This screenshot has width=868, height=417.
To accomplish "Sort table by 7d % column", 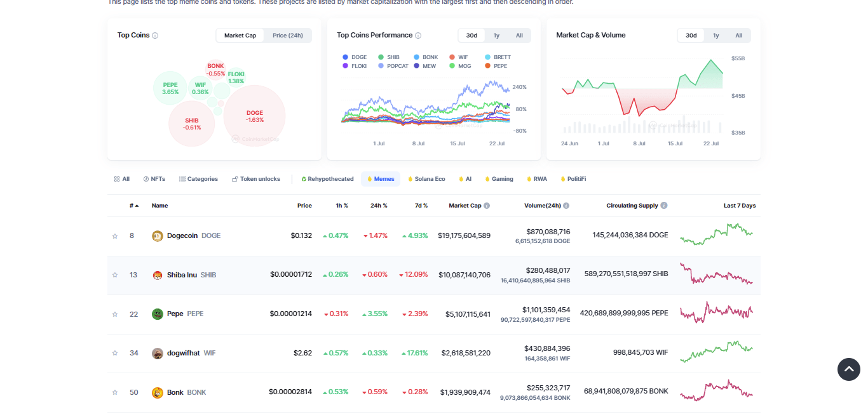I will click(421, 206).
